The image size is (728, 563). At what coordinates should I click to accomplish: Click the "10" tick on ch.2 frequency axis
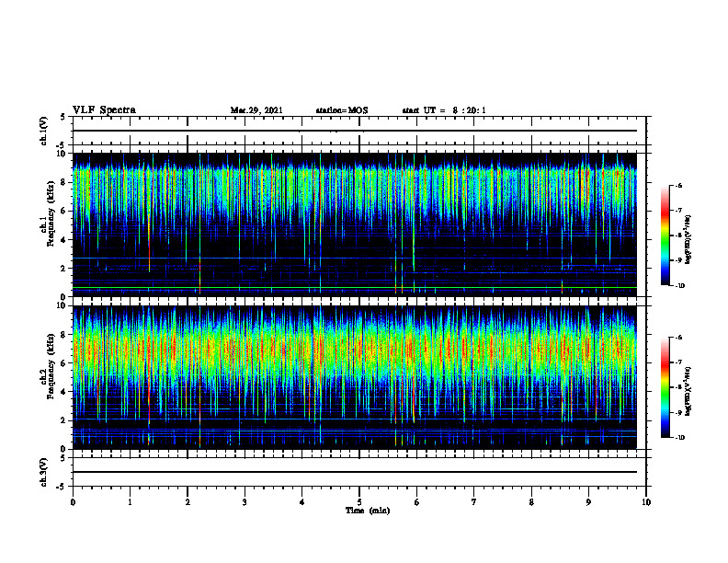[61, 305]
